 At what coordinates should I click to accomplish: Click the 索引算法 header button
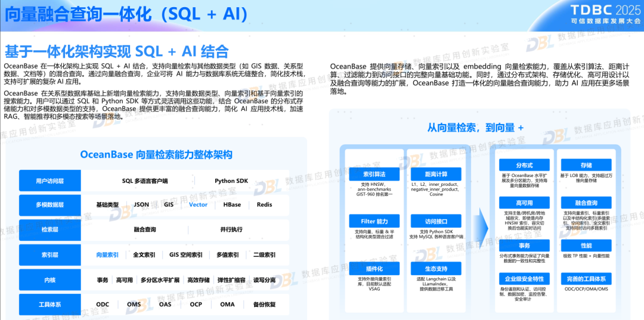click(374, 174)
